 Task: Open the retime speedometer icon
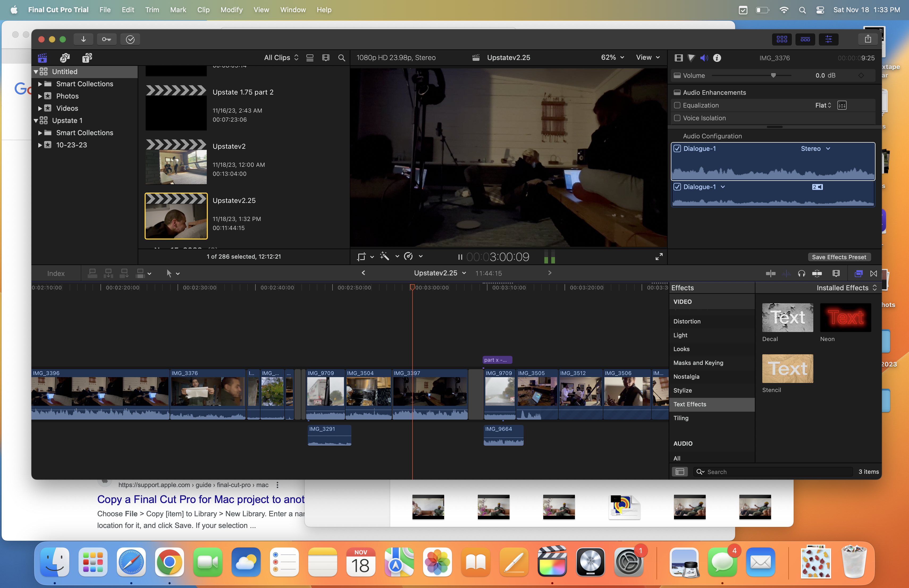point(408,256)
